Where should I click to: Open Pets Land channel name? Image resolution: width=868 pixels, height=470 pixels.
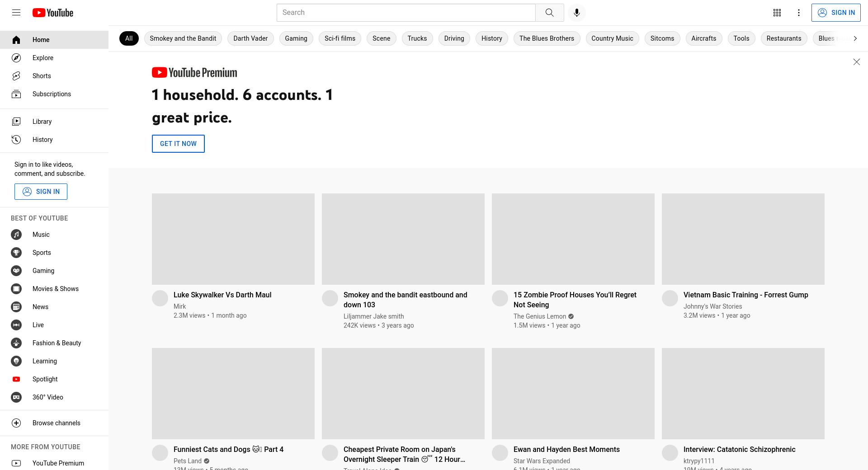[x=188, y=461]
